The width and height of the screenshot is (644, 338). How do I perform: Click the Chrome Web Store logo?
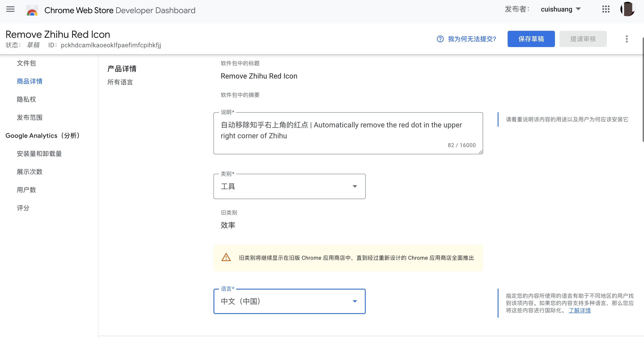[x=32, y=10]
